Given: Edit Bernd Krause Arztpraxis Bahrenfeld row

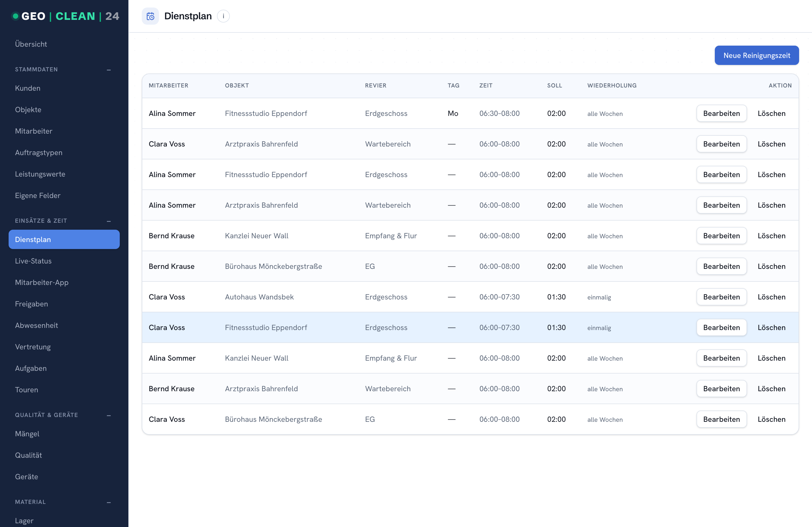Looking at the screenshot, I should (721, 389).
